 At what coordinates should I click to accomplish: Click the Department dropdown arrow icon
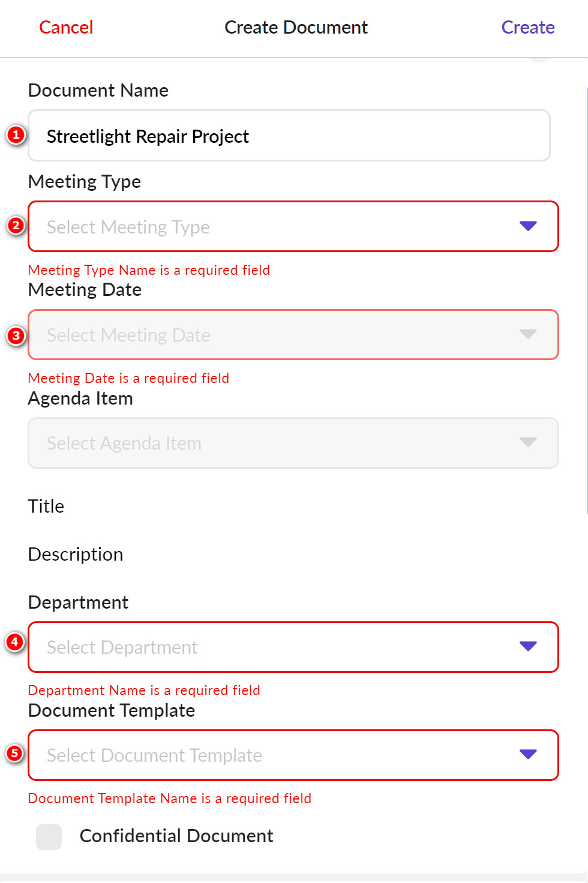528,646
